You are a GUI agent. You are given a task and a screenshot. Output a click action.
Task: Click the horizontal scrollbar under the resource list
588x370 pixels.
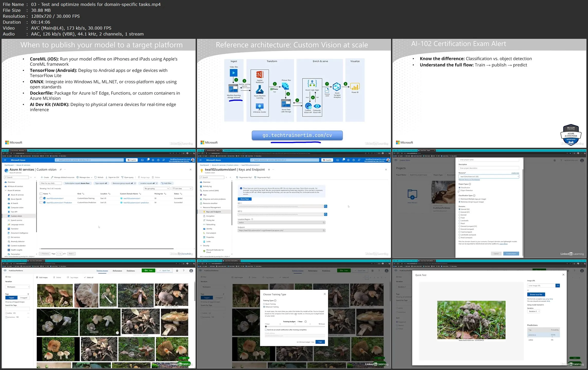click(x=107, y=249)
